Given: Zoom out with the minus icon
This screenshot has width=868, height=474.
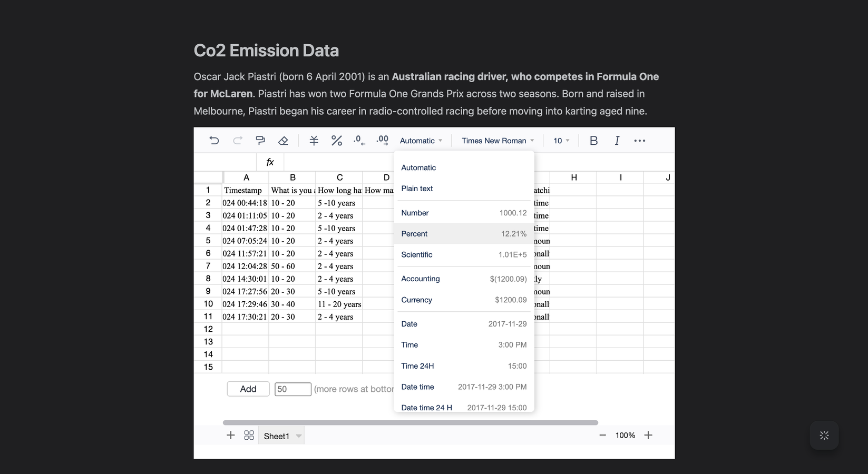Looking at the screenshot, I should click(x=602, y=435).
